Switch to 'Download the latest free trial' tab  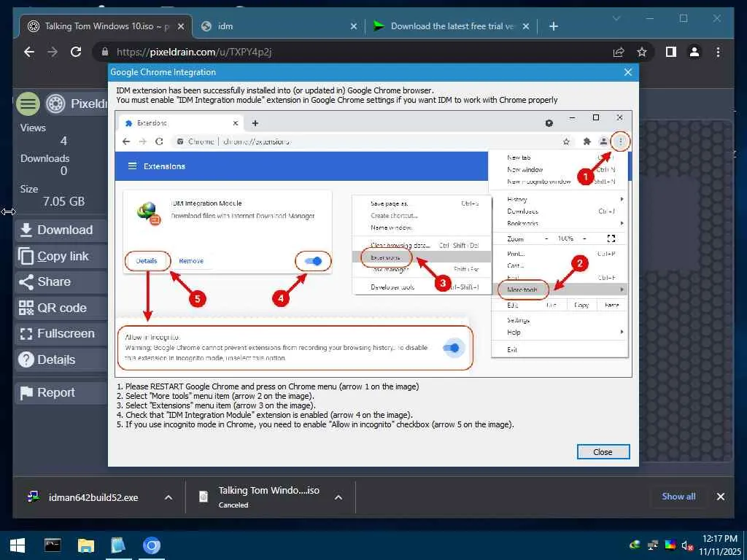tap(451, 26)
